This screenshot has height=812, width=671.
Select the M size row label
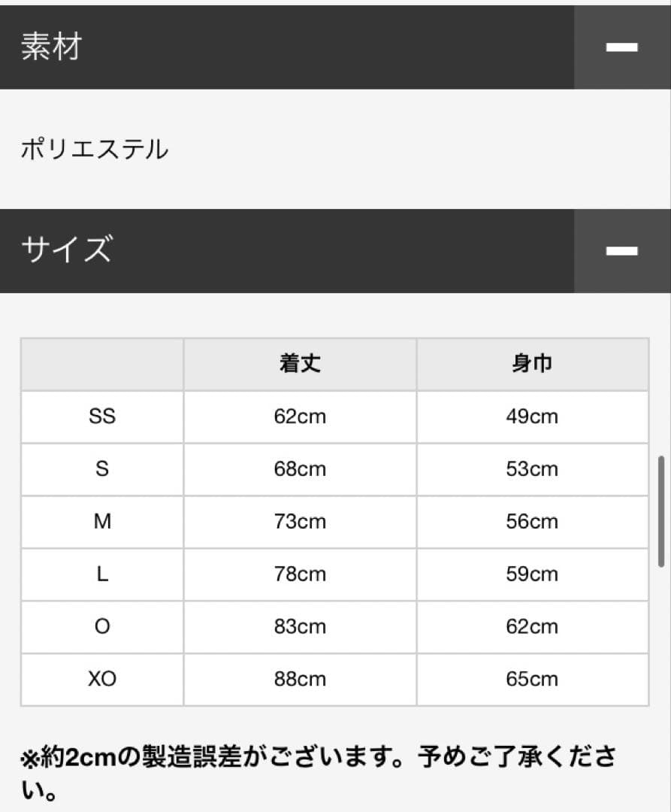[101, 521]
